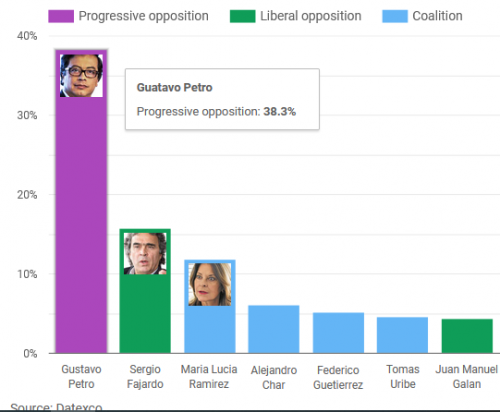This screenshot has height=412, width=500.
Task: Click the Source: Datexco text
Action: click(x=56, y=407)
